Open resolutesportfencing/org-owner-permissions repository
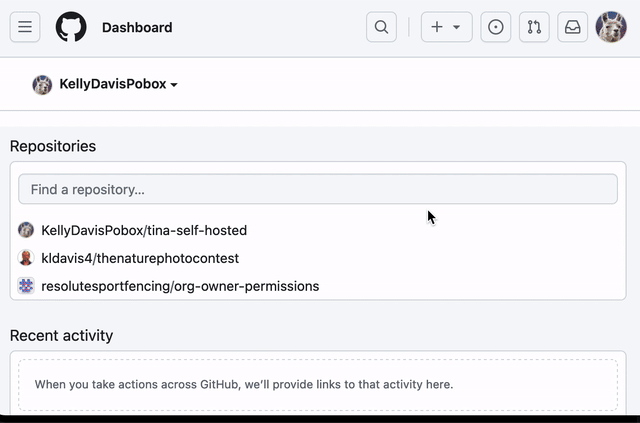Image resolution: width=640 pixels, height=423 pixels. coord(180,286)
